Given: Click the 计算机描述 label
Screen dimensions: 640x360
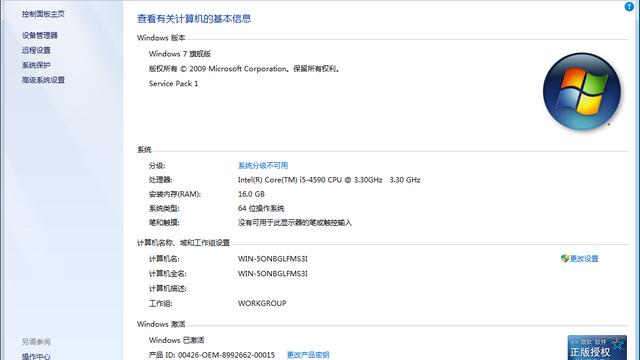Looking at the screenshot, I should click(168, 289).
